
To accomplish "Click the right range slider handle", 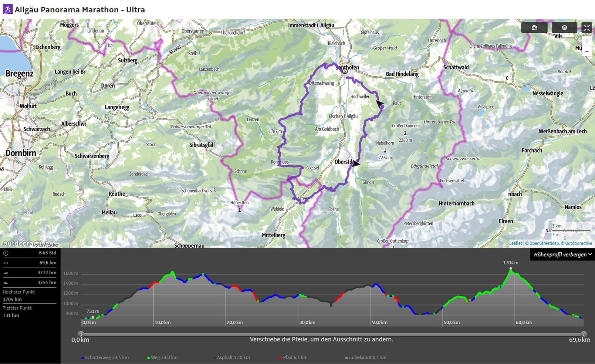I will (x=584, y=334).
